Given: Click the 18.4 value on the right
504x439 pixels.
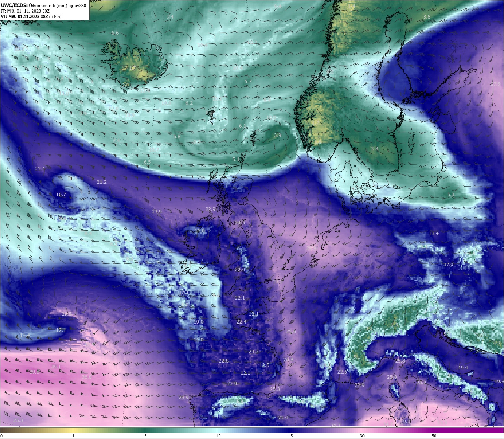Looking at the screenshot, I should [x=434, y=233].
